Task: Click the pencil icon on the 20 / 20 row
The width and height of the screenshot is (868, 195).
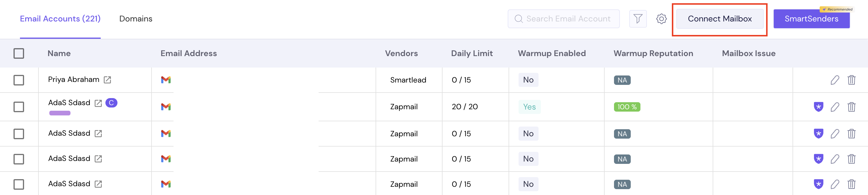Action: pos(835,107)
